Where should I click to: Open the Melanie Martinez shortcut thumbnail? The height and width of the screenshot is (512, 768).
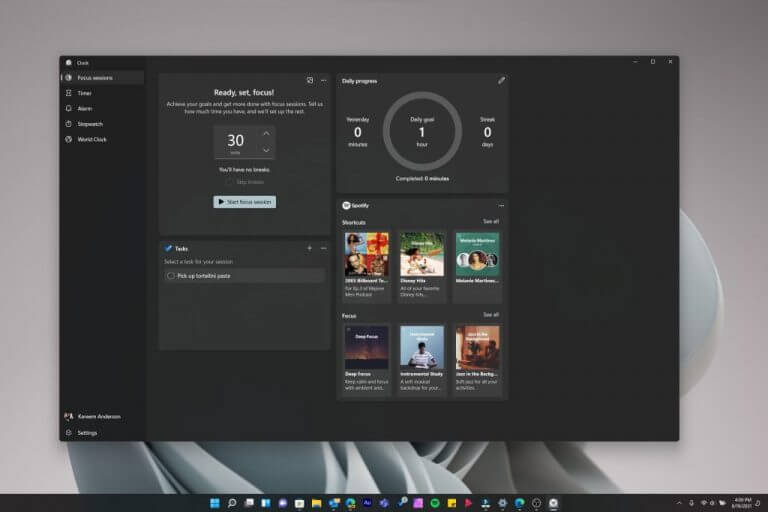coord(478,254)
